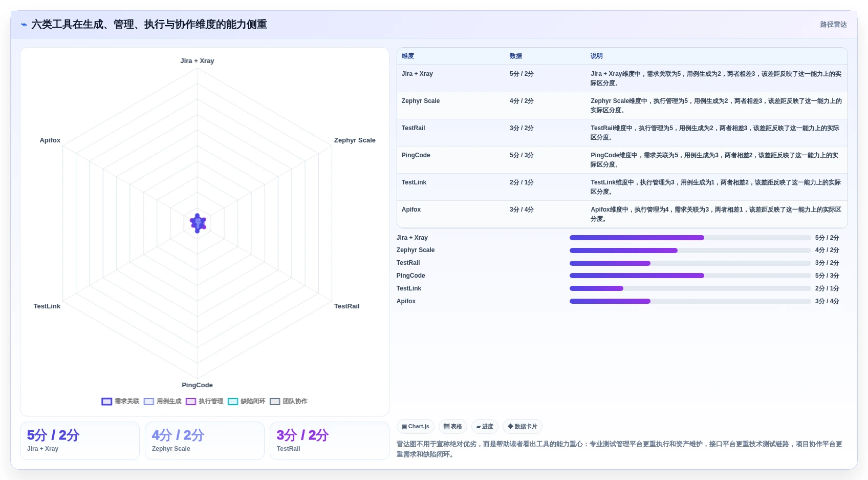Select the Apifox table row name

click(x=411, y=210)
